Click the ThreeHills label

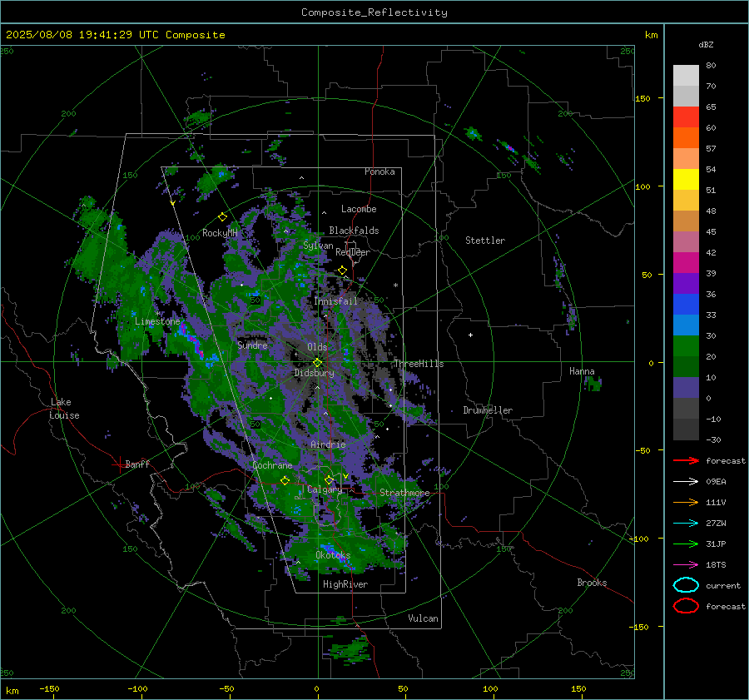point(419,364)
